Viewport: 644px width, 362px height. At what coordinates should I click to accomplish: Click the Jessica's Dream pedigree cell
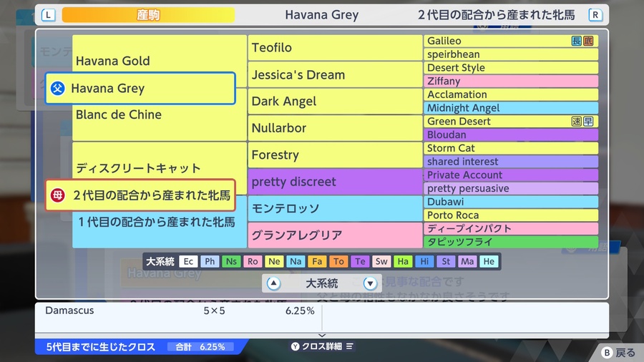point(335,74)
